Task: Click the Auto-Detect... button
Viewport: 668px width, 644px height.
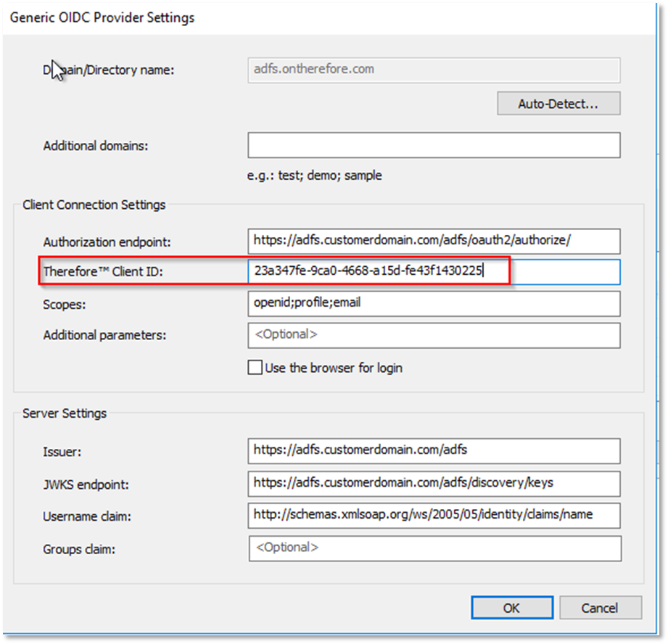Action: coord(558,104)
